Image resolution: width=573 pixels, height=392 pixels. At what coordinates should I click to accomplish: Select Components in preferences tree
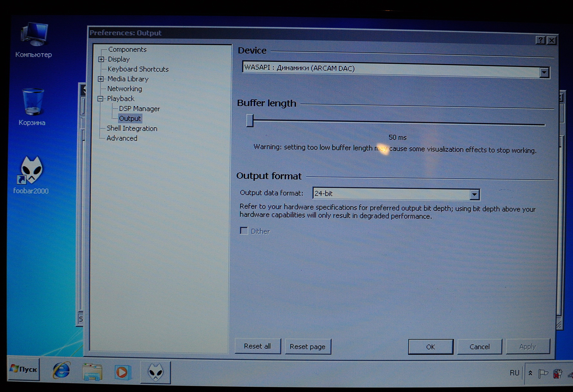pyautogui.click(x=127, y=49)
